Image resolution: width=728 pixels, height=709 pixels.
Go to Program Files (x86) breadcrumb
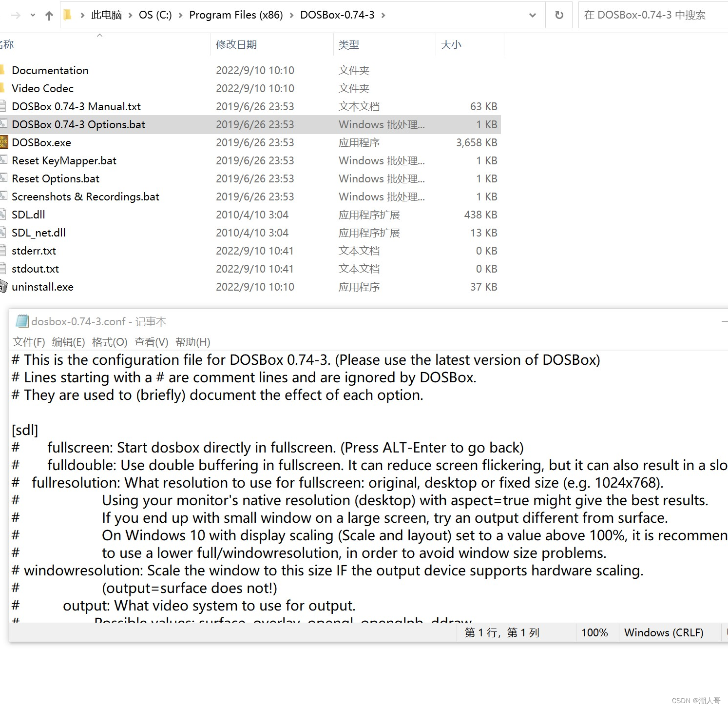pos(236,15)
